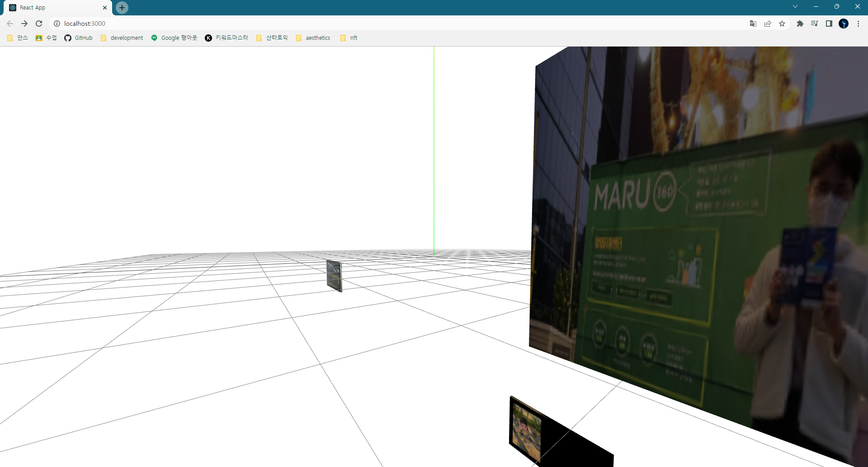This screenshot has height=467, width=868.
Task: Open the 안스 bookmark folder
Action: point(18,38)
